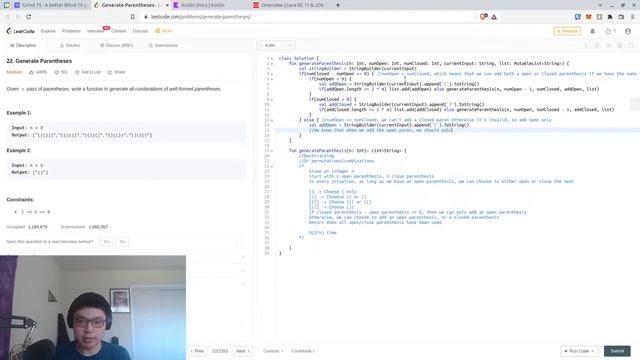The width and height of the screenshot is (640, 360).
Task: Collapse comment fold arrow at line 22
Action: point(272,166)
